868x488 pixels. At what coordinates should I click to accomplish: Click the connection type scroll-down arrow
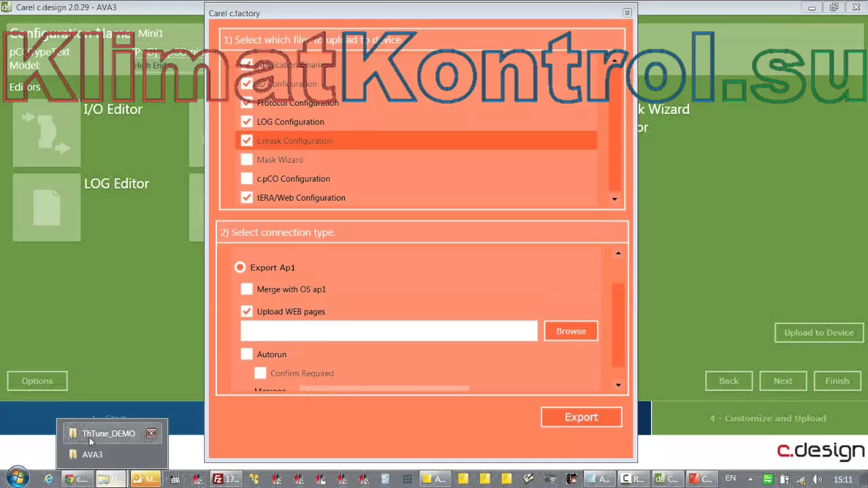[618, 385]
